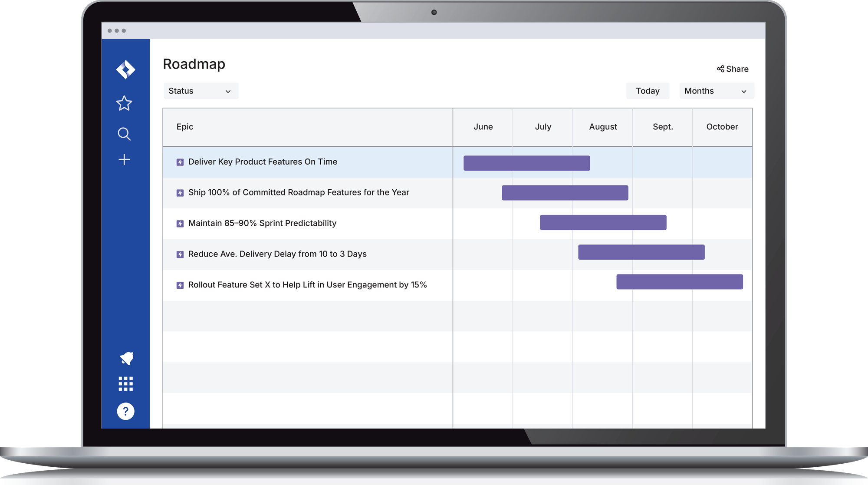Click the plus icon to create new item
This screenshot has width=868, height=485.
coord(125,160)
